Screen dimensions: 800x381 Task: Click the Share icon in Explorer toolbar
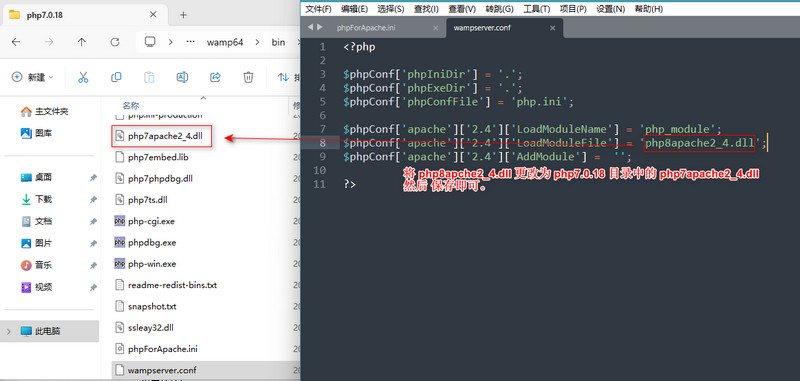coord(215,77)
